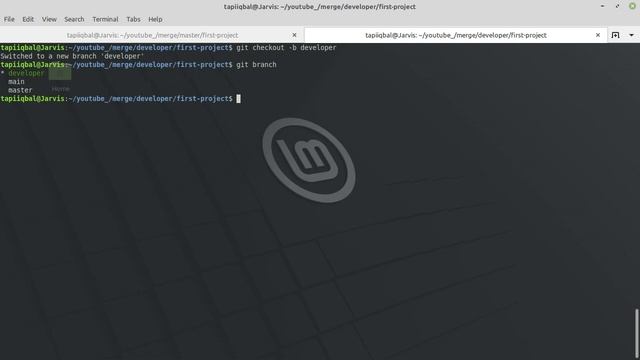
Task: Close the developer/first-project tab
Action: [x=598, y=35]
